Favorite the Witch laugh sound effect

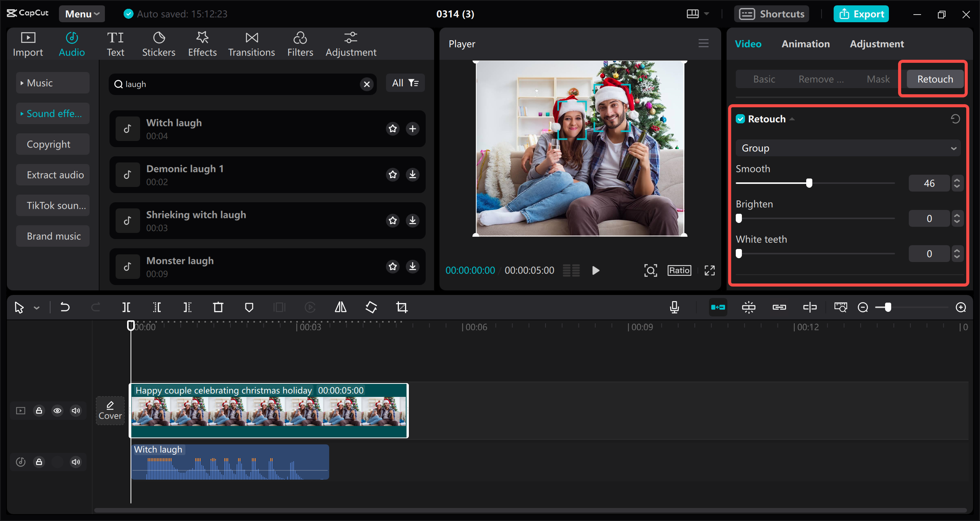click(x=393, y=129)
